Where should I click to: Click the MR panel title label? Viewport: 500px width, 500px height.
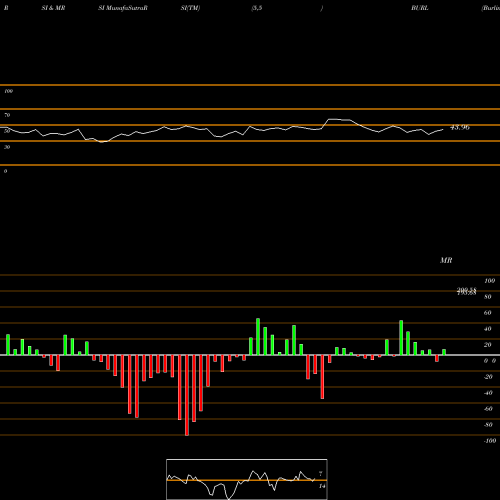pos(446,260)
